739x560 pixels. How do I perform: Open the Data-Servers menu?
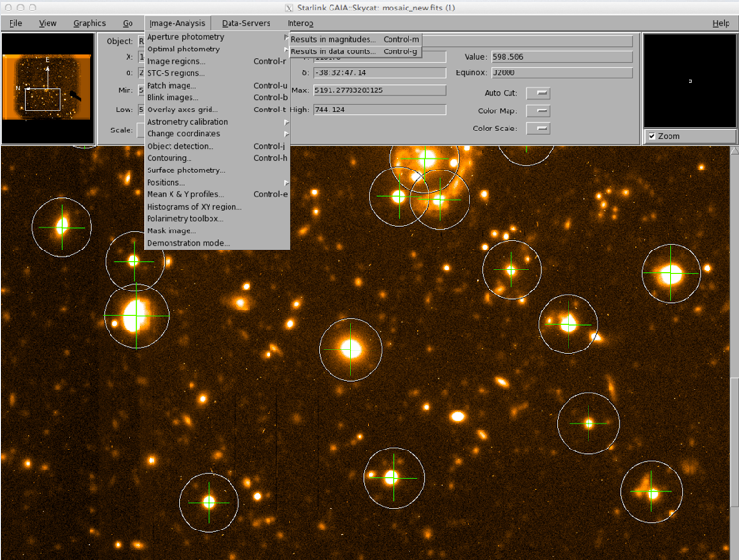tap(246, 23)
